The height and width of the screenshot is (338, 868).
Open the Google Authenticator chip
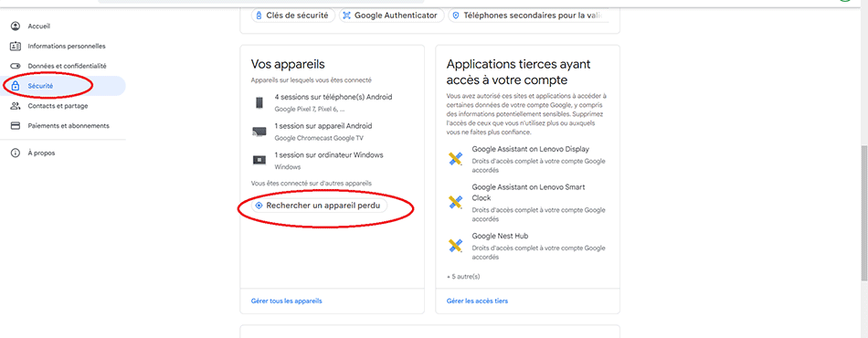coord(391,16)
